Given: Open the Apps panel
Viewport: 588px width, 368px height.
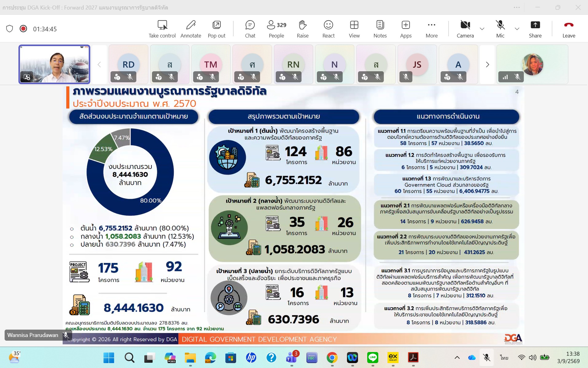Looking at the screenshot, I should pos(406,29).
